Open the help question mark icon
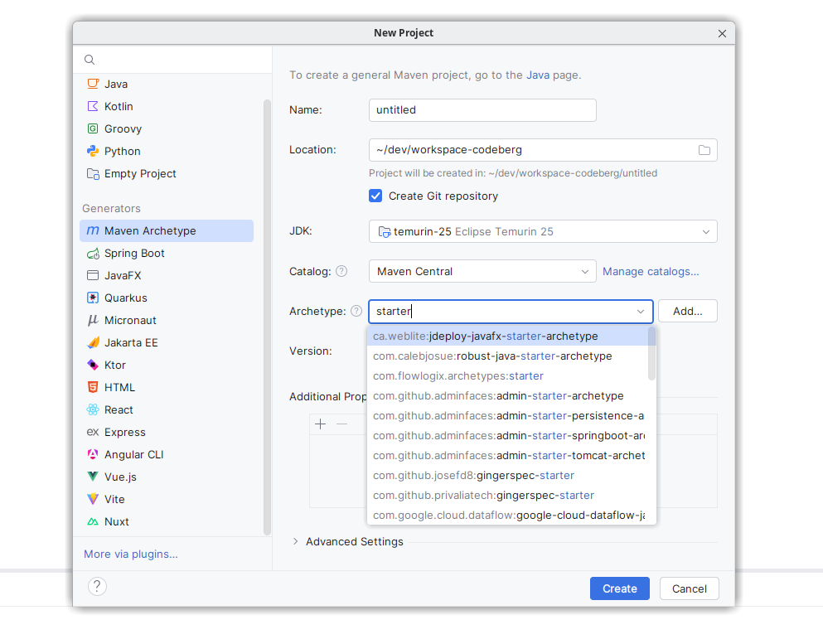This screenshot has width=823, height=644. click(97, 587)
